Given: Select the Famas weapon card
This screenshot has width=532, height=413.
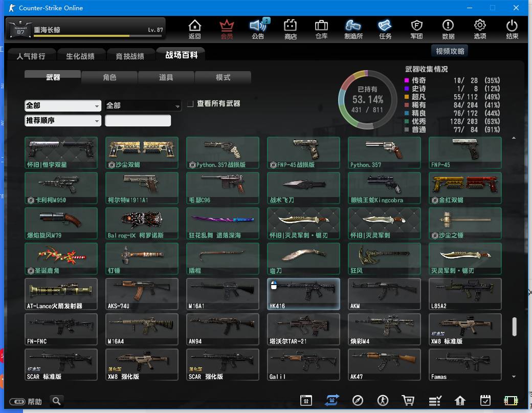Looking at the screenshot, I should tap(465, 364).
